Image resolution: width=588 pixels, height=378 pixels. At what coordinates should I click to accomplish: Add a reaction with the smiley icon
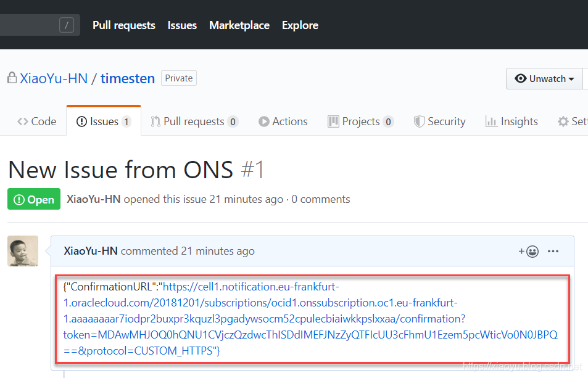pos(529,251)
